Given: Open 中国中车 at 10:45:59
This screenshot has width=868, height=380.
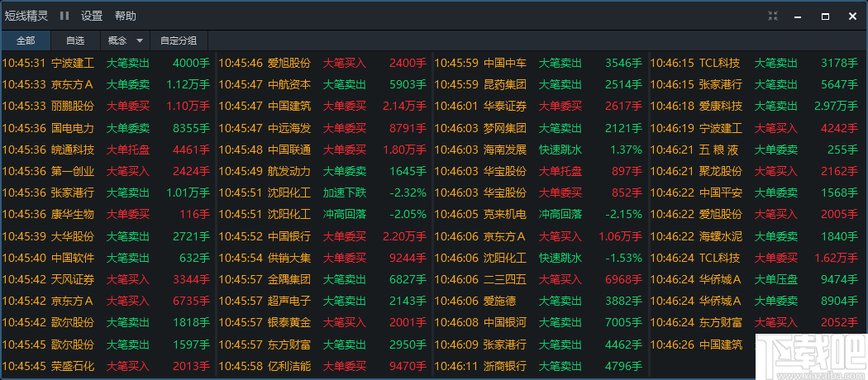Looking at the screenshot, I should click(x=505, y=63).
